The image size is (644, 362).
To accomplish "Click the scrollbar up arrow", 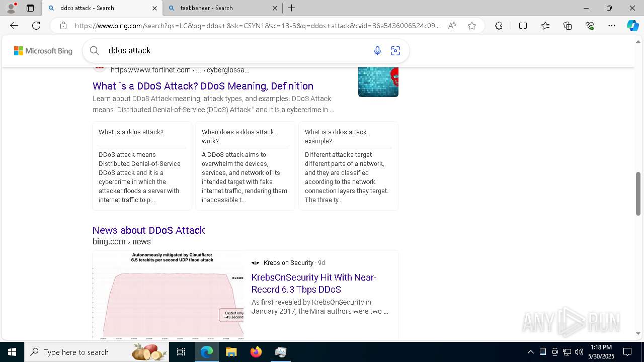I will (x=638, y=42).
